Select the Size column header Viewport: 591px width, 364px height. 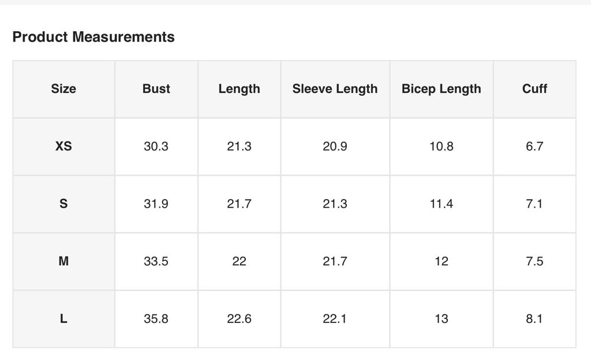pos(63,89)
